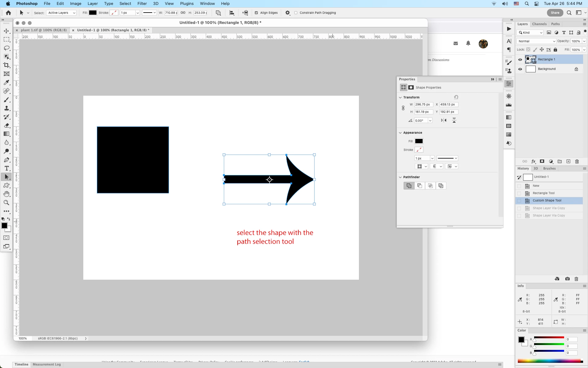Select the Crop tool
588x368 pixels.
pyautogui.click(x=6, y=65)
